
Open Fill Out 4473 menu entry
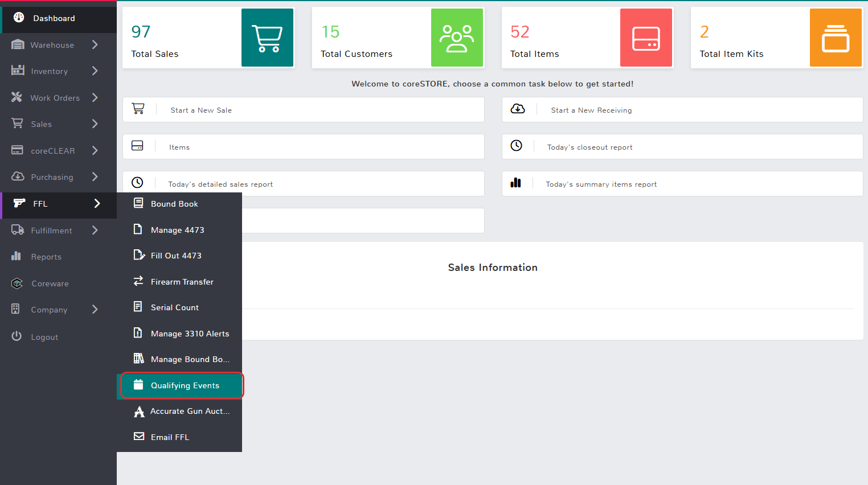tap(176, 256)
